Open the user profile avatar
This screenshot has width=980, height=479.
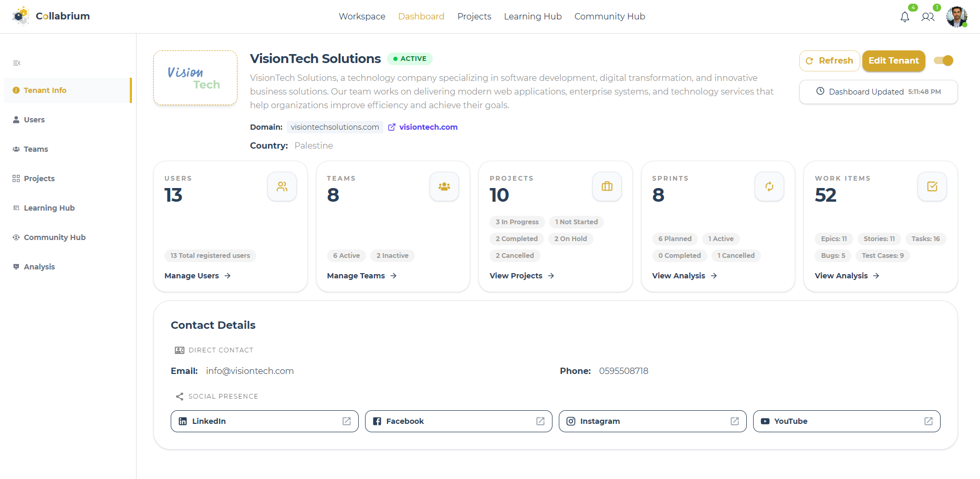coord(957,17)
